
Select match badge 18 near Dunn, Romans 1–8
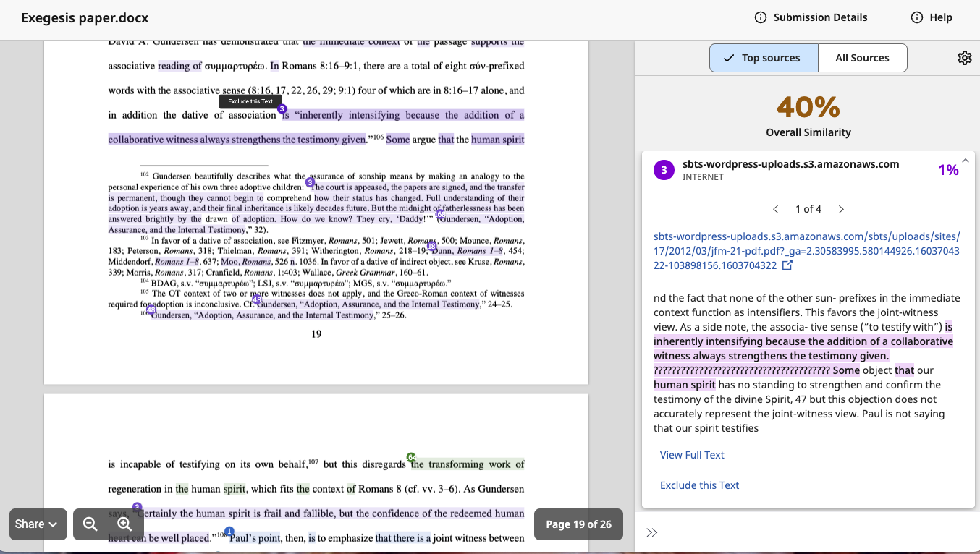click(431, 246)
